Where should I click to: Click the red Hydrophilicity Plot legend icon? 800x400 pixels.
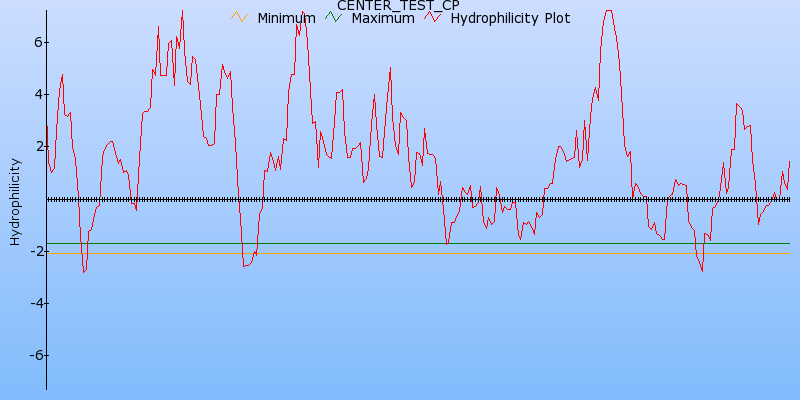(x=432, y=17)
